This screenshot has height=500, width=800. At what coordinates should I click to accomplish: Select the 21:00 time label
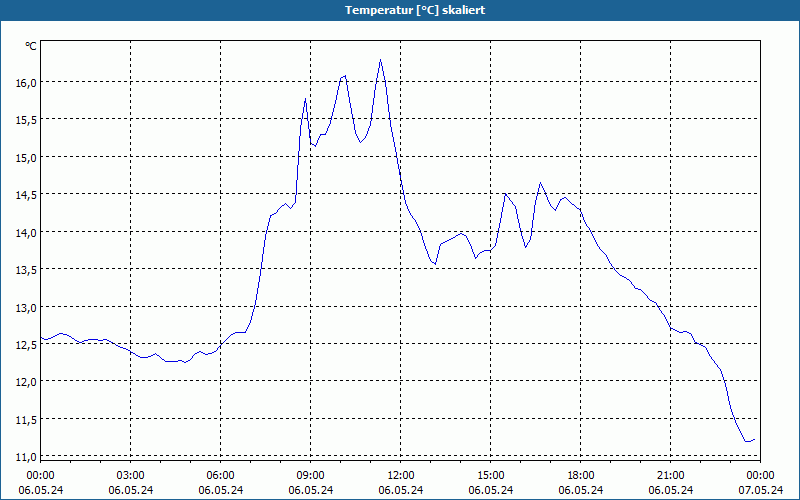[670, 476]
